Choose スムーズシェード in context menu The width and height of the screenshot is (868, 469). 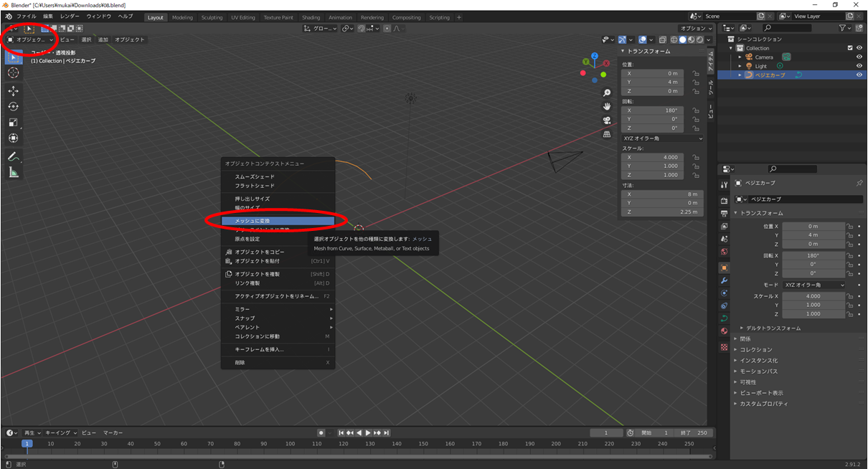click(277, 176)
